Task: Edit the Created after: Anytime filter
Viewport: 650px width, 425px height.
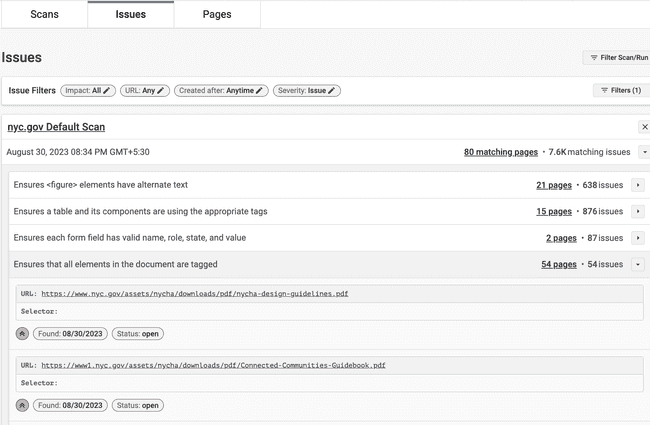Action: (x=221, y=90)
